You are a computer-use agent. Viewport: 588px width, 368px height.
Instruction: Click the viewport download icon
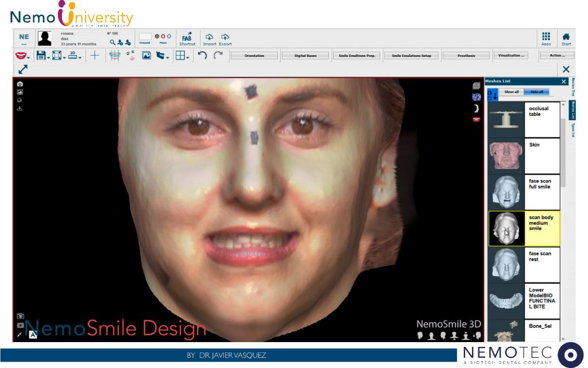(20, 109)
